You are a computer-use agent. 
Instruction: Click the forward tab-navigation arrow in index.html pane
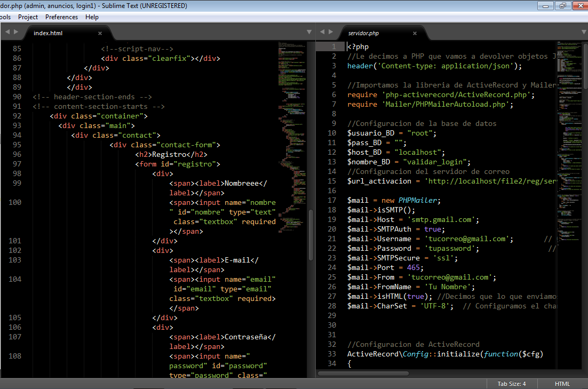click(16, 32)
